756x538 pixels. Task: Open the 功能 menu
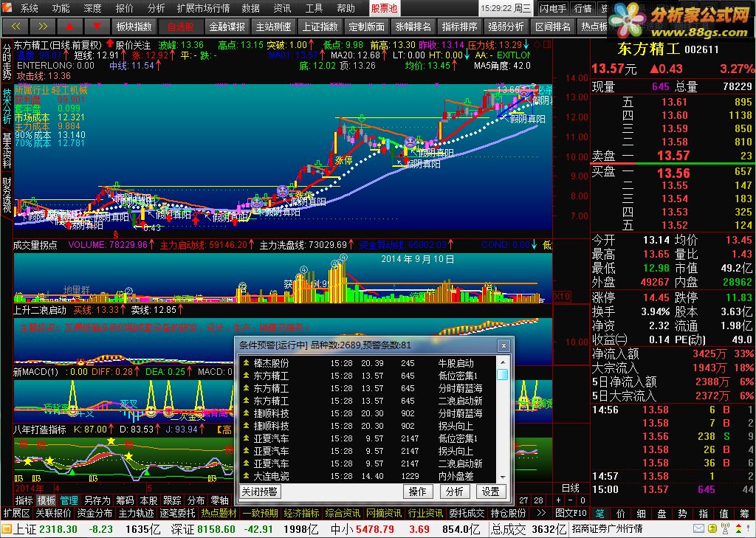pyautogui.click(x=61, y=8)
